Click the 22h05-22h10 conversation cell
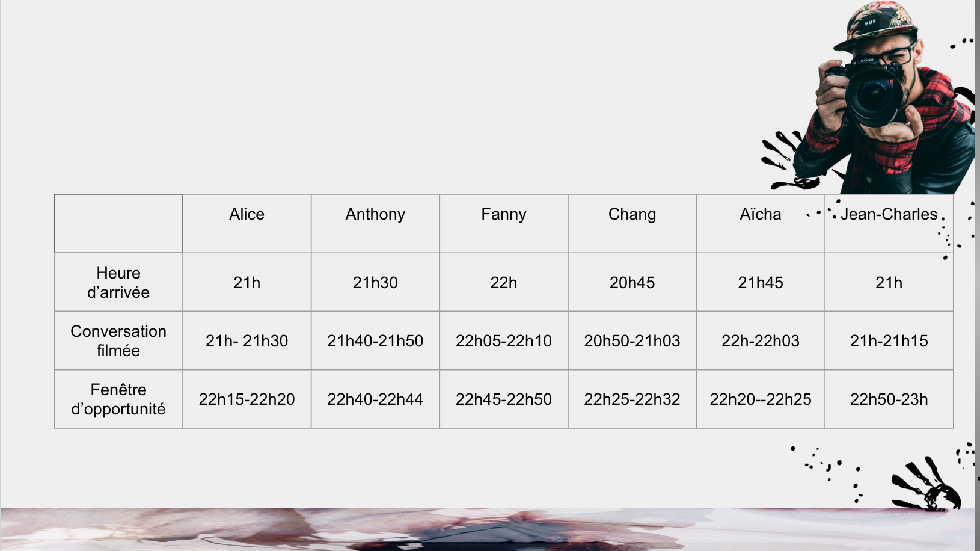 (504, 340)
